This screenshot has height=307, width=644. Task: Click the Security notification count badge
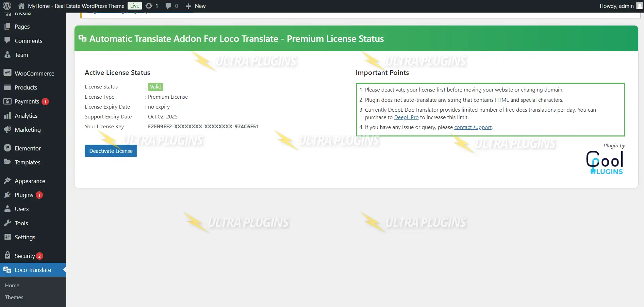coord(39,256)
